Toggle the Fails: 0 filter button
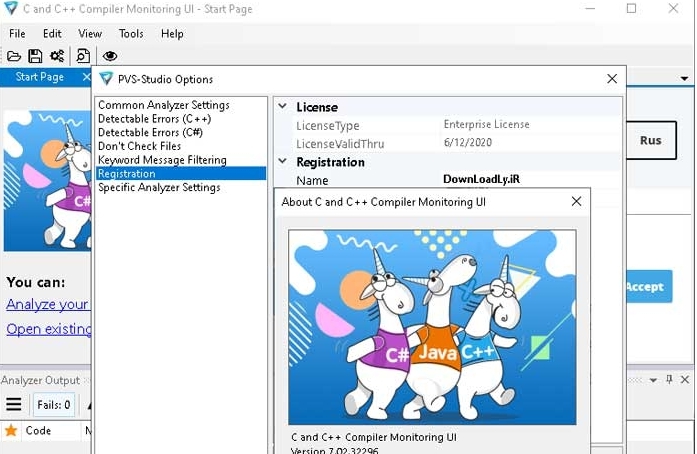The height and width of the screenshot is (454, 697). (54, 405)
